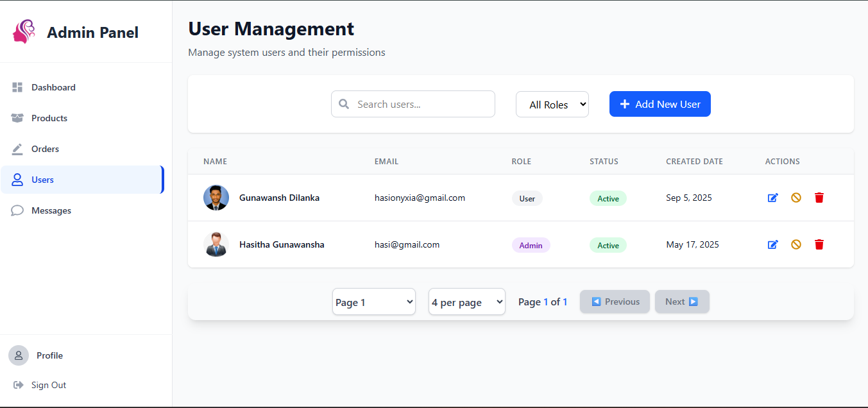Viewport: 868px width, 408px height.
Task: Select the Products icon in the sidebar
Action: (17, 118)
